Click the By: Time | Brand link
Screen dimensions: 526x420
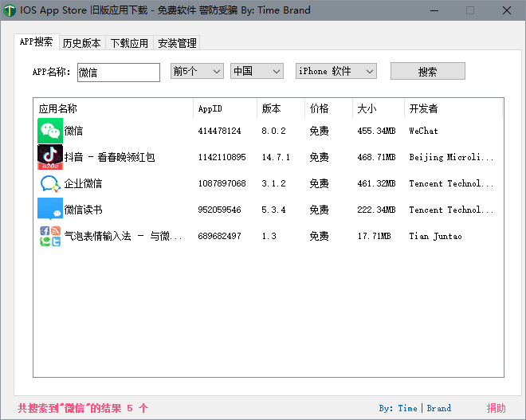[415, 408]
